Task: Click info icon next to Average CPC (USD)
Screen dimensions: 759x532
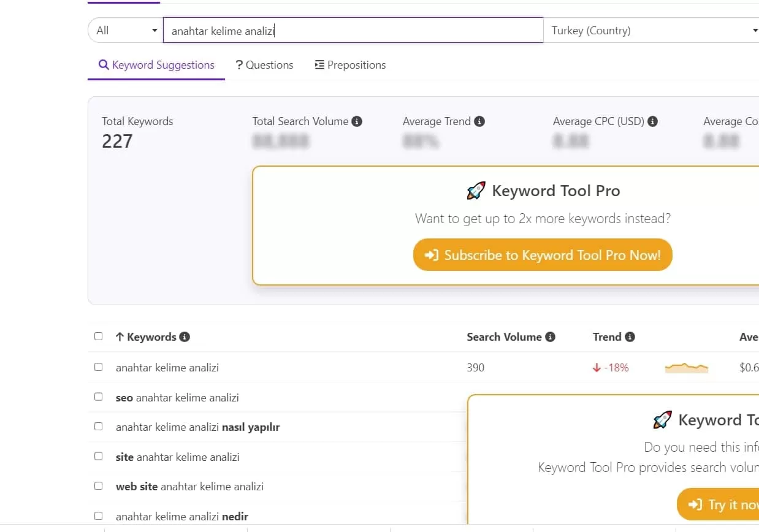Action: (x=653, y=121)
